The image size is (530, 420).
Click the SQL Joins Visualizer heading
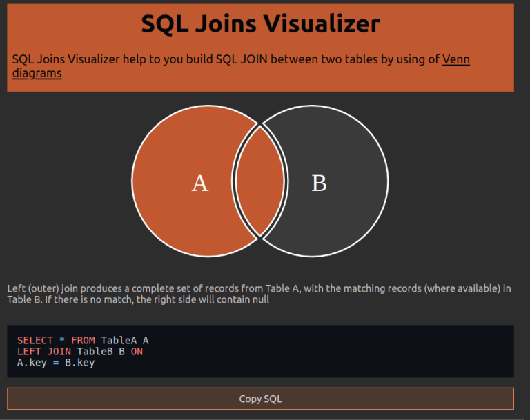pos(260,24)
